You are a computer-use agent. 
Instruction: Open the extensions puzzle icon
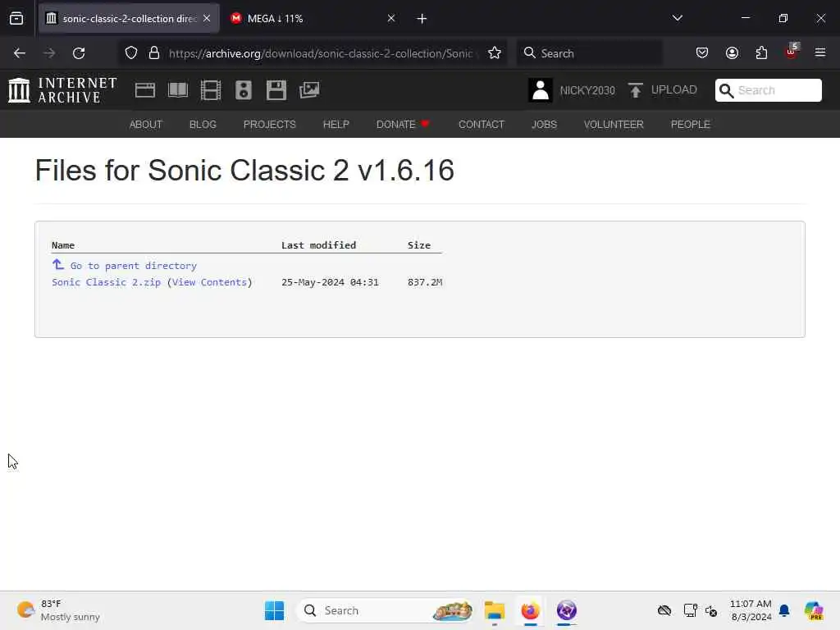point(762,53)
